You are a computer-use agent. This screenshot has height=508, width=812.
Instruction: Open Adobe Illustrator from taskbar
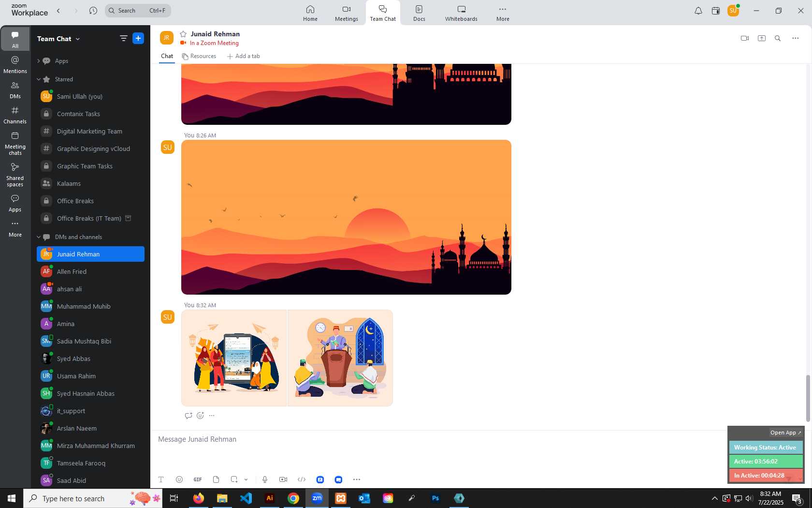[x=270, y=498]
